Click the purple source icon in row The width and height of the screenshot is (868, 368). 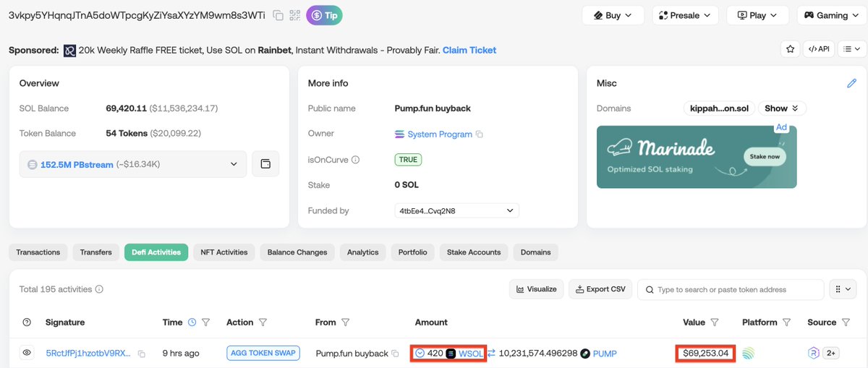pyautogui.click(x=814, y=354)
